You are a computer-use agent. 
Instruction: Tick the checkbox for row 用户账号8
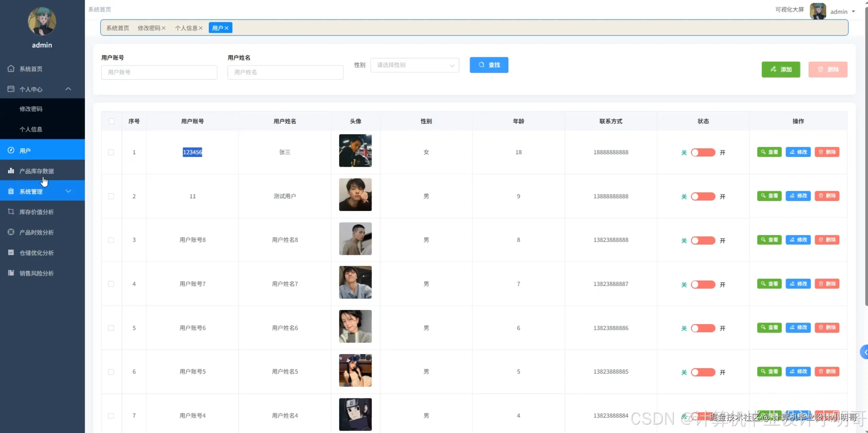point(111,240)
